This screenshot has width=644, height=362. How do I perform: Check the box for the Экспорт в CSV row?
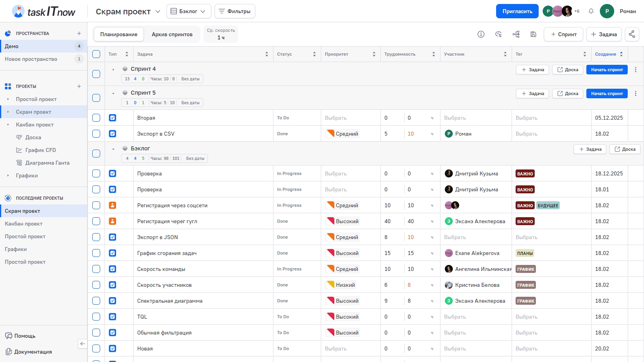pyautogui.click(x=96, y=134)
